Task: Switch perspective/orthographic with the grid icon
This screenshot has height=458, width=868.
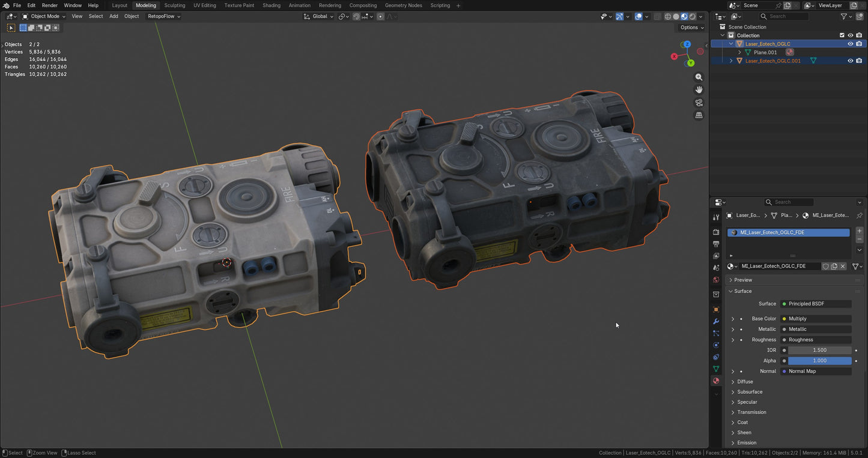Action: tap(699, 115)
